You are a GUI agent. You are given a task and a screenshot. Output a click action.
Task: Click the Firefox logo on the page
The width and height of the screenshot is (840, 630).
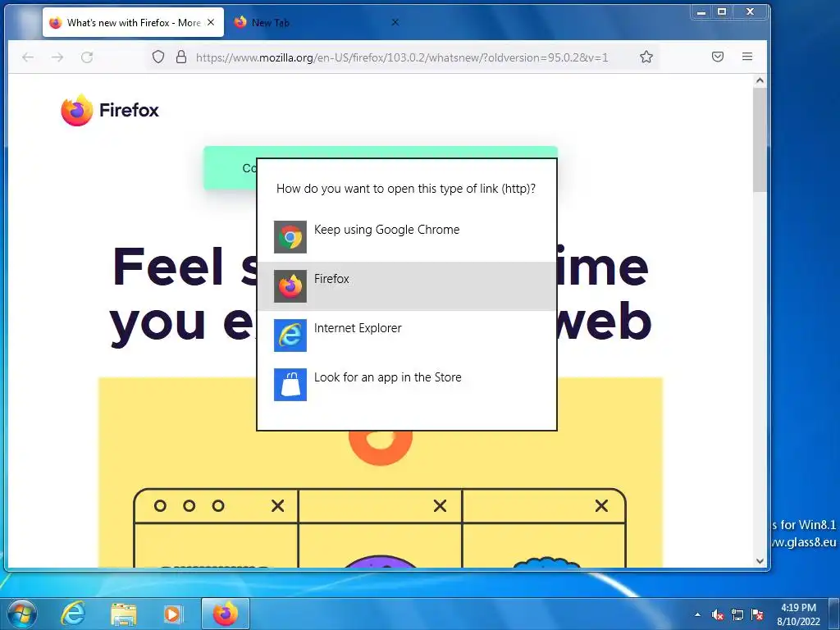click(110, 111)
